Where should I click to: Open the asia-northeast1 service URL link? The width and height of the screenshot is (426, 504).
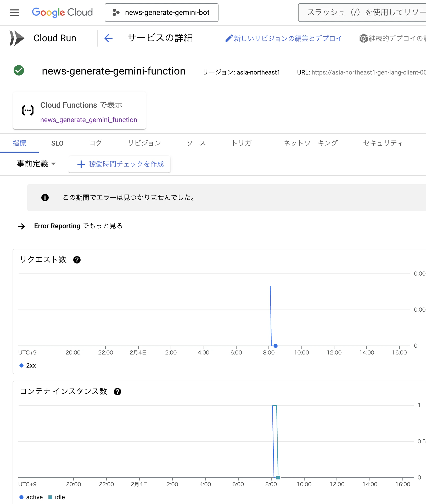(x=369, y=72)
